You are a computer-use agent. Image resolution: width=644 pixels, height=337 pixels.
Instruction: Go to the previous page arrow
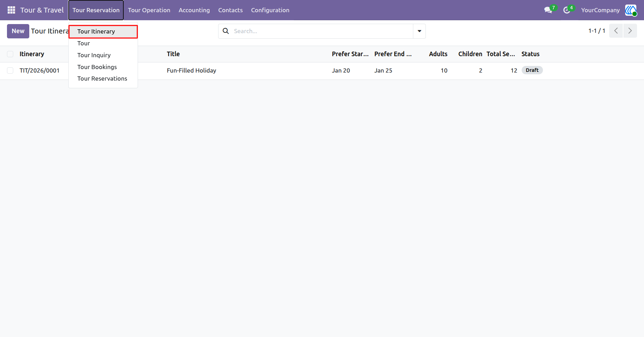click(x=616, y=31)
